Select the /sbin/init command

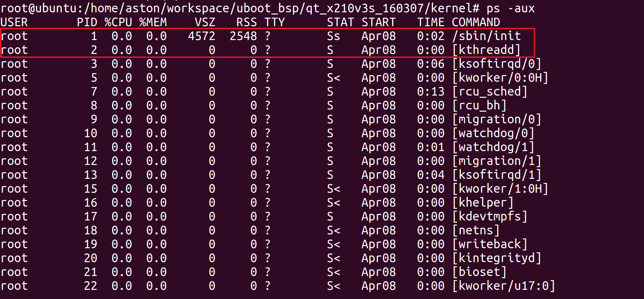tap(486, 36)
